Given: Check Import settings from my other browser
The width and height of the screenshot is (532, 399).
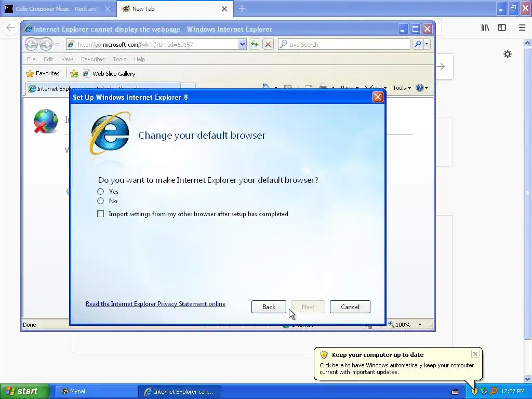Looking at the screenshot, I should (100, 214).
